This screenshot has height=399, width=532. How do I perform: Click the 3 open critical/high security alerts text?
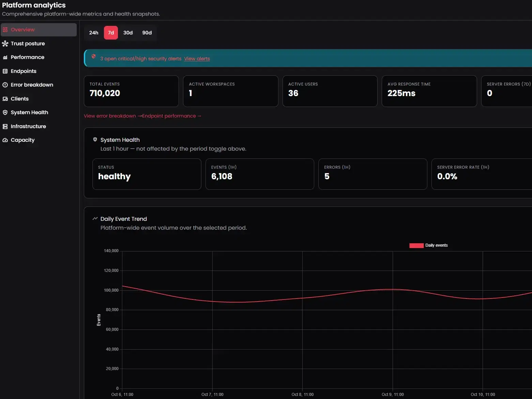[141, 59]
